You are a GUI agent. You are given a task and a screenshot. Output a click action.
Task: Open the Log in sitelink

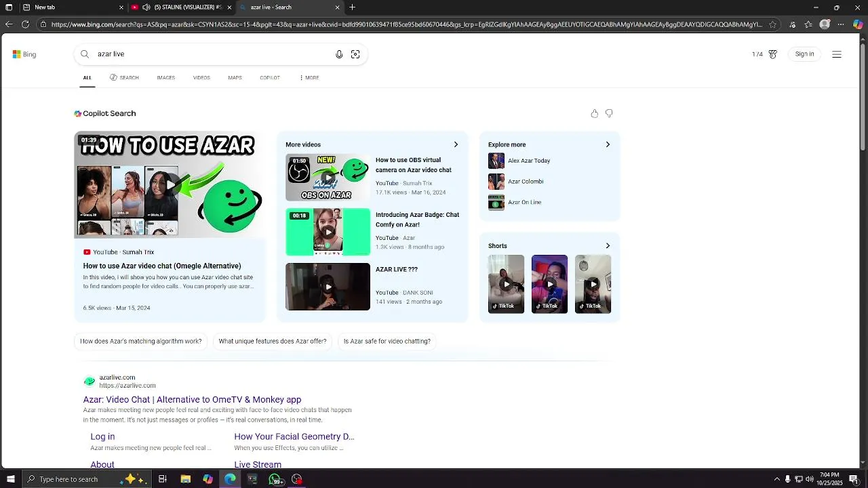pyautogui.click(x=102, y=437)
